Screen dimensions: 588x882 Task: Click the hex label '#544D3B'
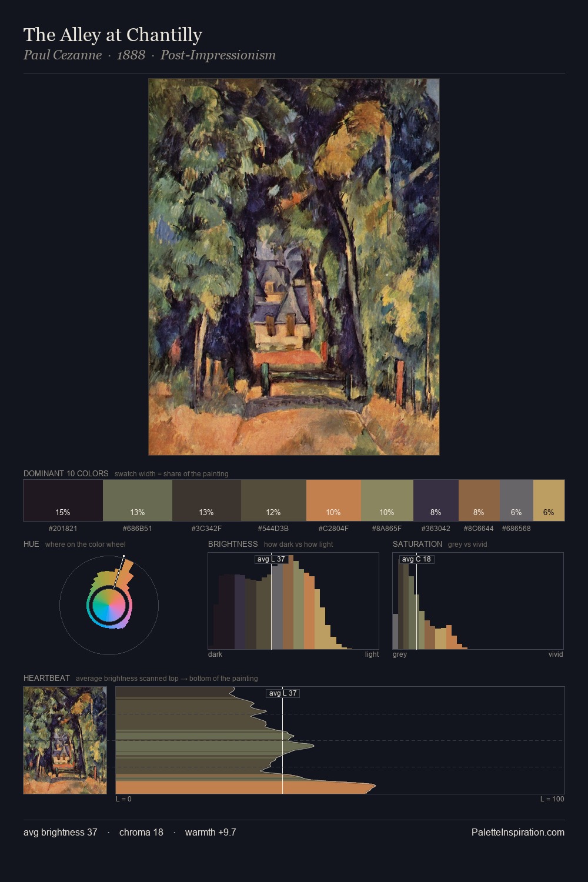click(x=273, y=528)
